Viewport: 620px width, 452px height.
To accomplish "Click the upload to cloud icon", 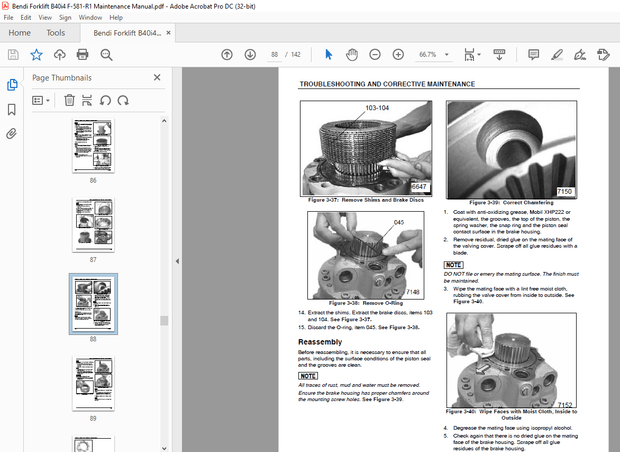I will point(60,55).
